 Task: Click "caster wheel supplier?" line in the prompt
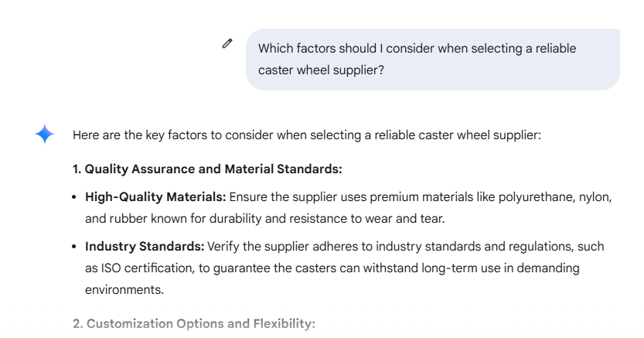pyautogui.click(x=322, y=70)
